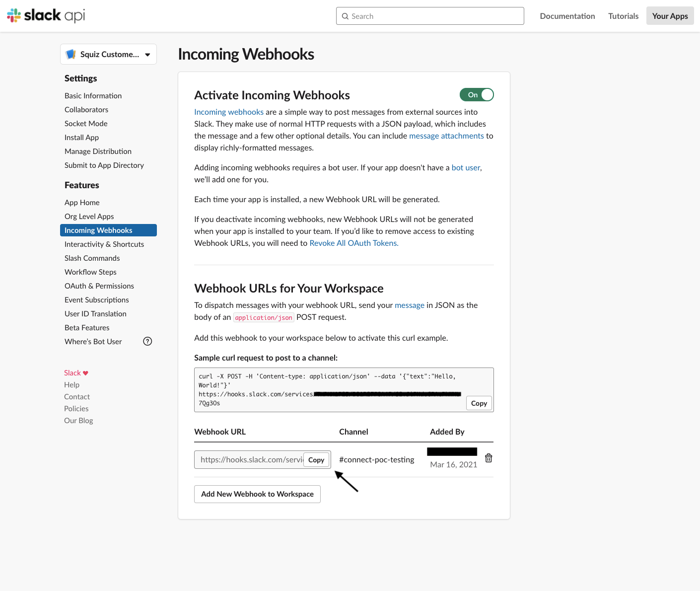The height and width of the screenshot is (591, 700).
Task: Follow the message attachments link
Action: point(446,136)
